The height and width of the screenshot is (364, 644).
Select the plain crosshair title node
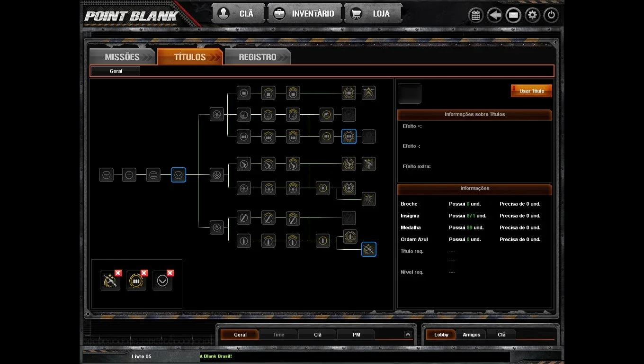click(243, 188)
